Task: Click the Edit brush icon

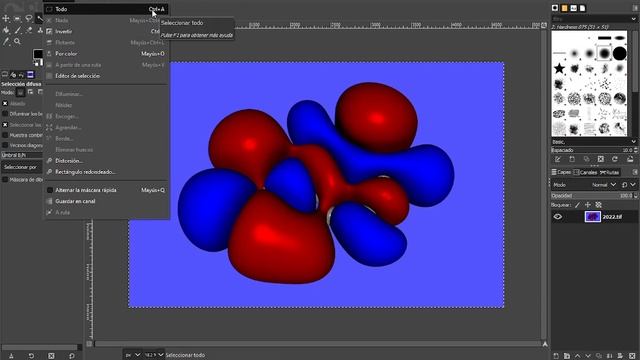Action: (x=558, y=159)
